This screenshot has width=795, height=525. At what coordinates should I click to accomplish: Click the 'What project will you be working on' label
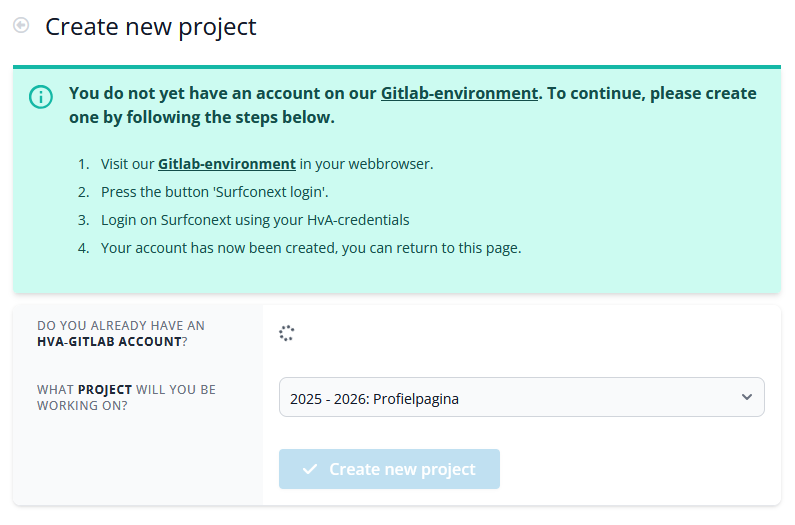point(126,398)
